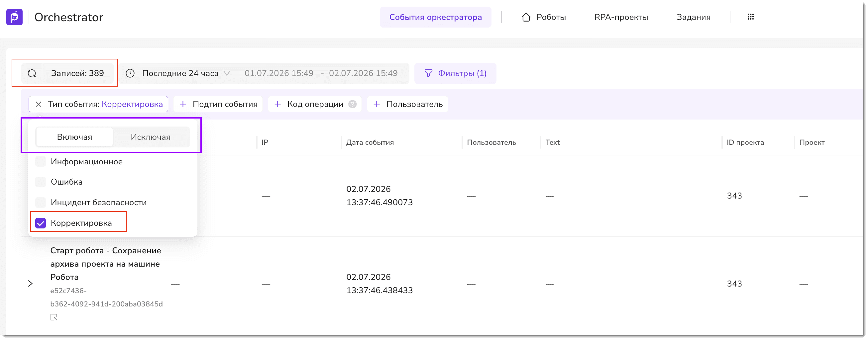This screenshot has width=868, height=340.
Task: Click the home icon beside Роботы
Action: tap(526, 17)
